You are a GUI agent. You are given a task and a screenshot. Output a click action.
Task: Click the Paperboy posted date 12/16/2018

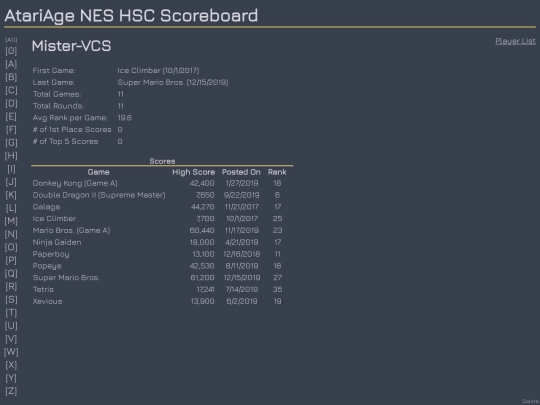click(x=242, y=254)
